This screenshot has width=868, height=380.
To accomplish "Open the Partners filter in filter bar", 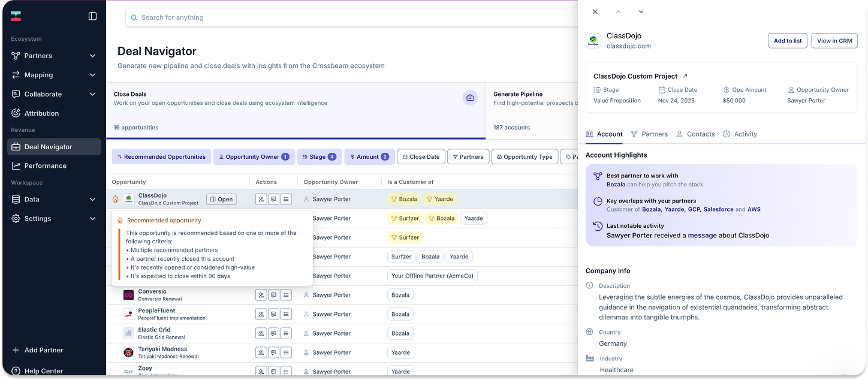I will 468,156.
